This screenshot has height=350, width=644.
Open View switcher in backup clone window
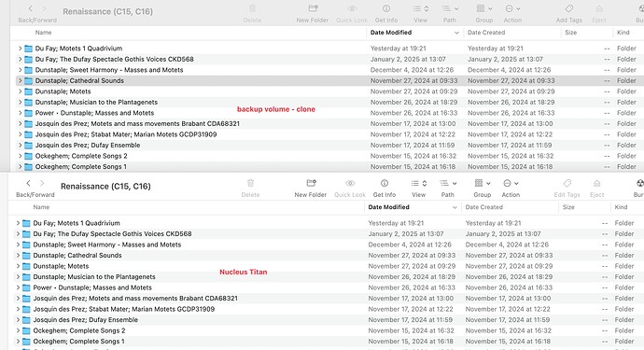tap(421, 8)
